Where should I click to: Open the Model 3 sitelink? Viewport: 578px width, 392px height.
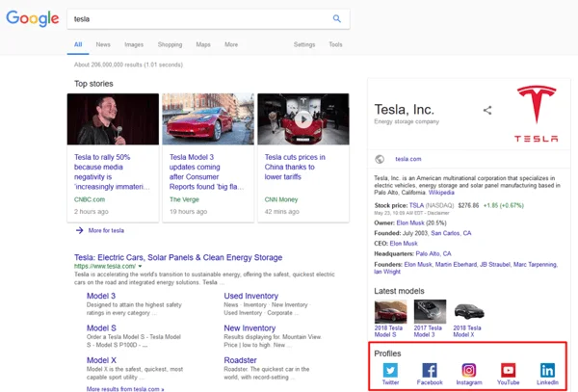(x=101, y=296)
